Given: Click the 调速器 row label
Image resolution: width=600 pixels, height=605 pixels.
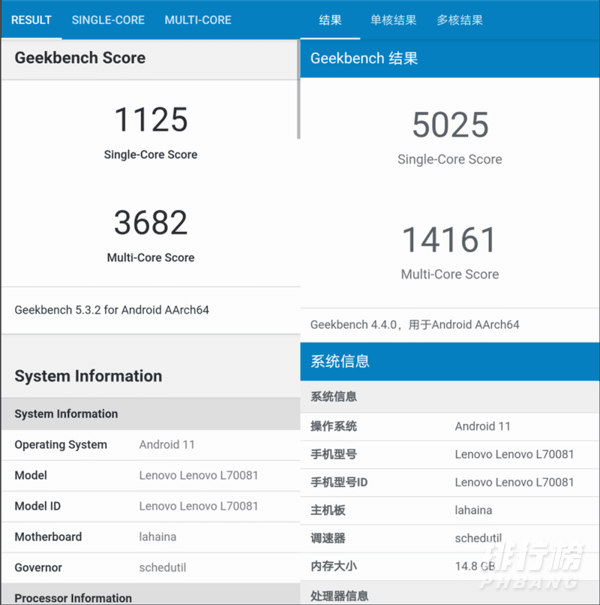Looking at the screenshot, I should click(328, 538).
